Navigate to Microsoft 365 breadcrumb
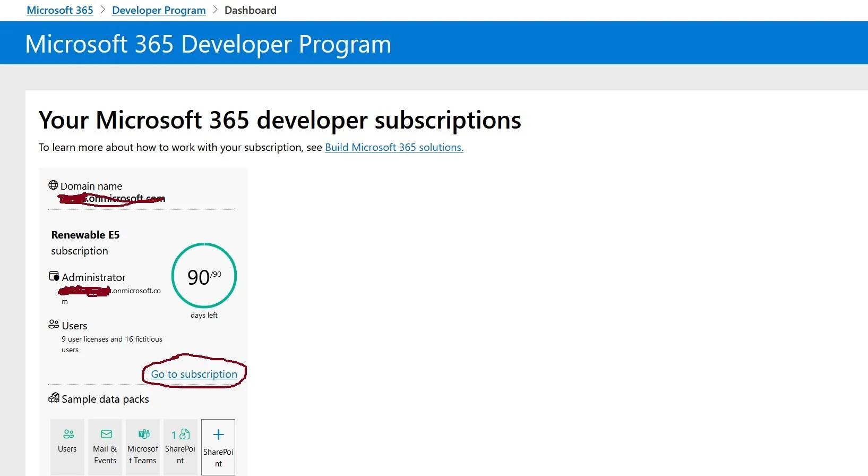 point(60,10)
